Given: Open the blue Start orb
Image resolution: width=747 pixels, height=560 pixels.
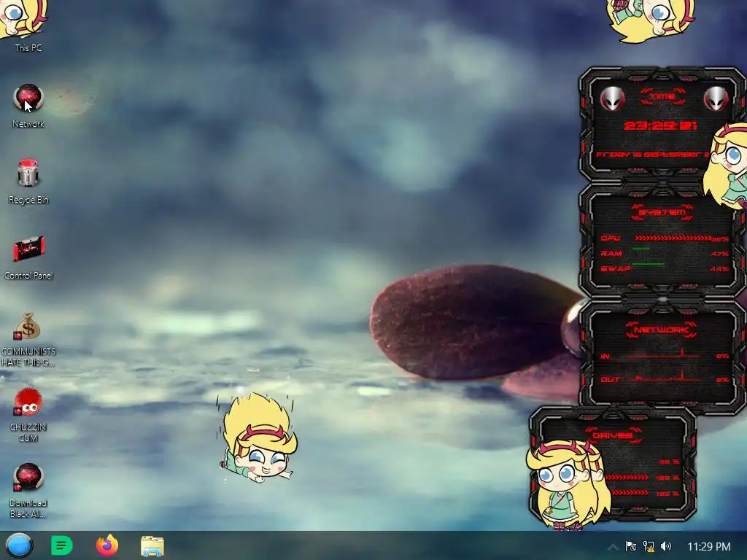Looking at the screenshot, I should tap(19, 545).
